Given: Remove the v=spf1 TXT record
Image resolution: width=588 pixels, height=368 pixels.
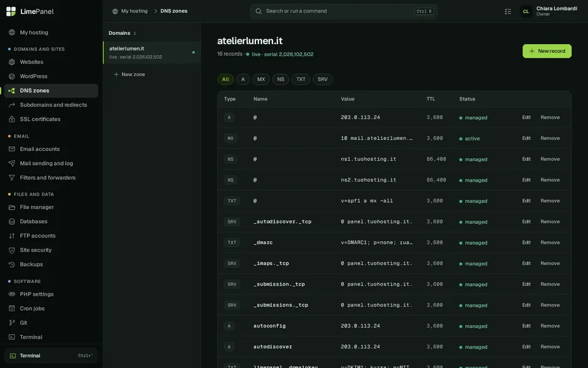Looking at the screenshot, I should [x=550, y=201].
